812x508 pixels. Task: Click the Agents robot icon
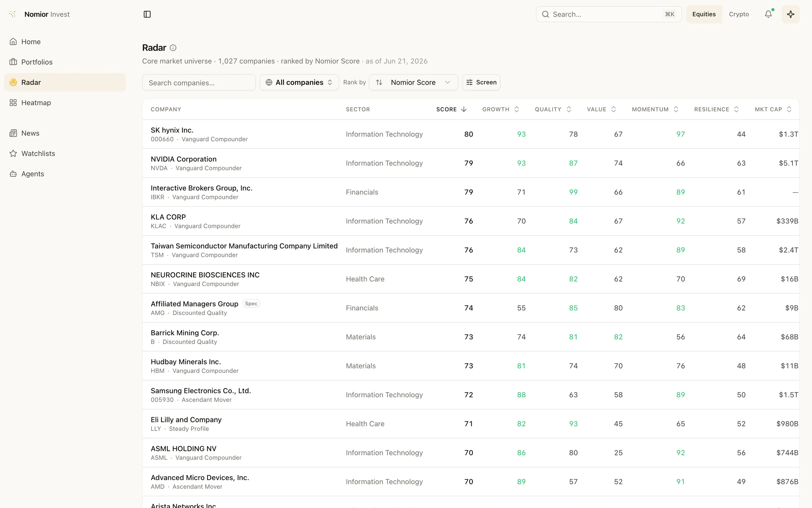[x=13, y=174]
